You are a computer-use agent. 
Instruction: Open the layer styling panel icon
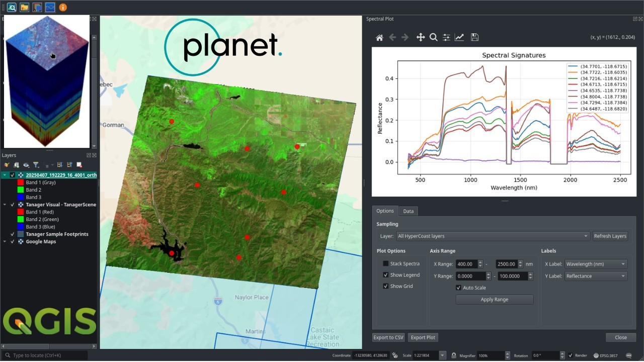(x=7, y=165)
